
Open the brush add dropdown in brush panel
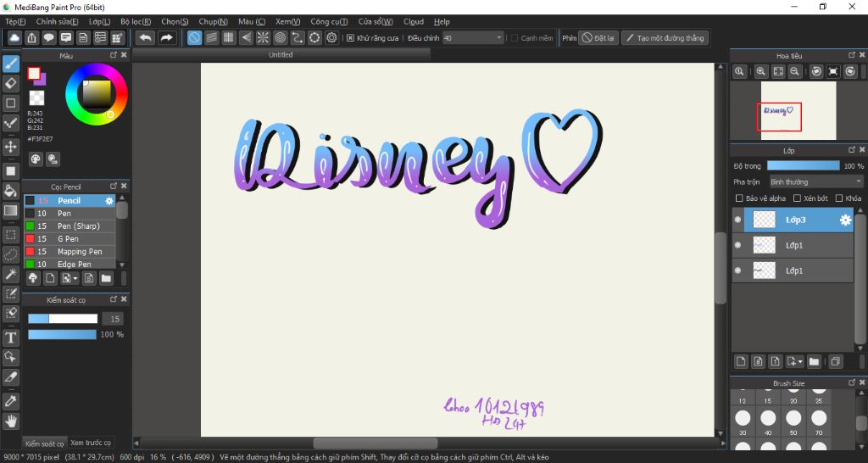pyautogui.click(x=70, y=278)
